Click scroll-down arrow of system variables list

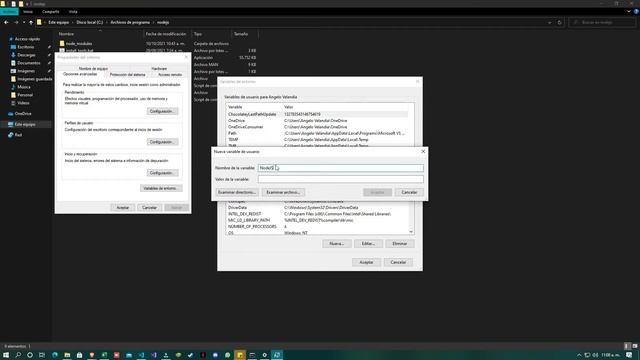(x=411, y=232)
